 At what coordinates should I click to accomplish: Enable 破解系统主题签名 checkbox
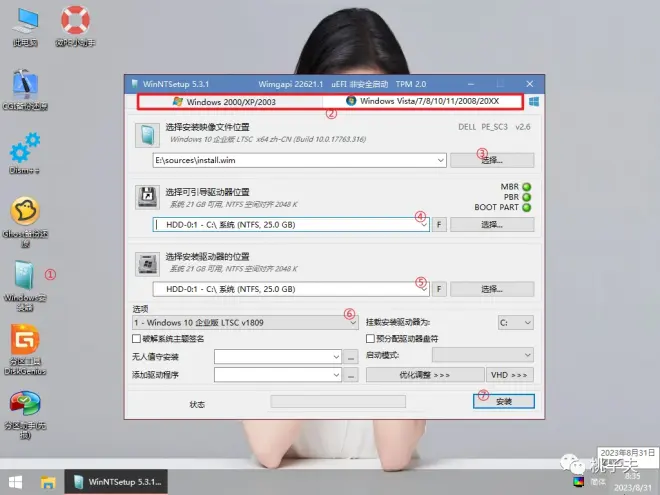pyautogui.click(x=136, y=339)
